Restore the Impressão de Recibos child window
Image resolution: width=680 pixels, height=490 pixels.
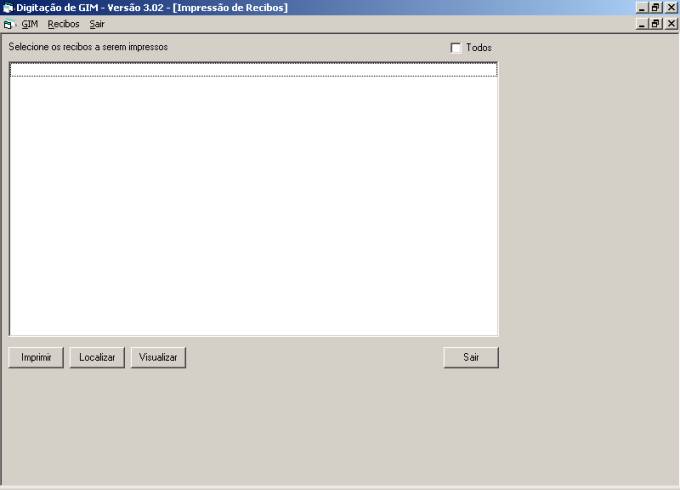[x=655, y=24]
